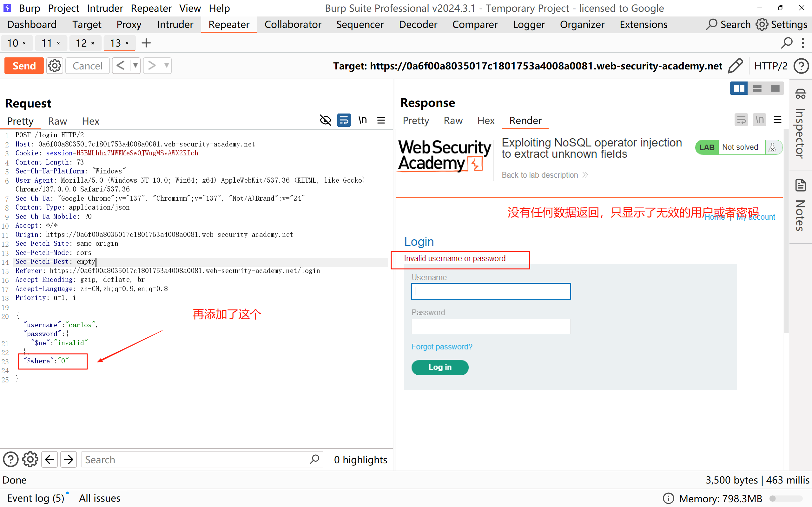Image resolution: width=812 pixels, height=507 pixels.
Task: Click the request send options gear icon
Action: tap(55, 66)
